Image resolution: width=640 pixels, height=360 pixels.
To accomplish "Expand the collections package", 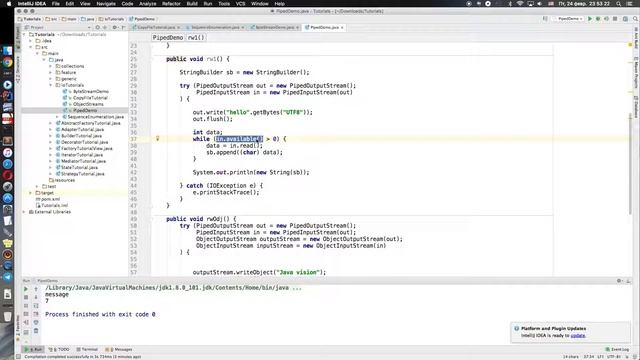I will pyautogui.click(x=51, y=66).
